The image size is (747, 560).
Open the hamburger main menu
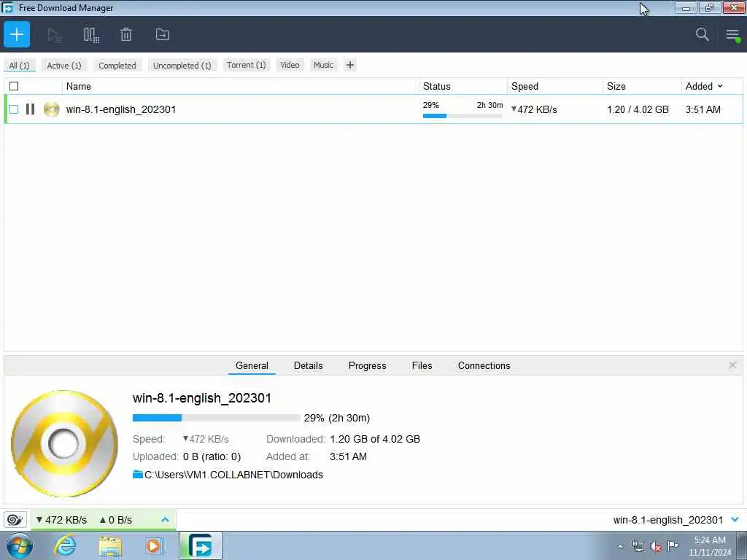pyautogui.click(x=732, y=35)
